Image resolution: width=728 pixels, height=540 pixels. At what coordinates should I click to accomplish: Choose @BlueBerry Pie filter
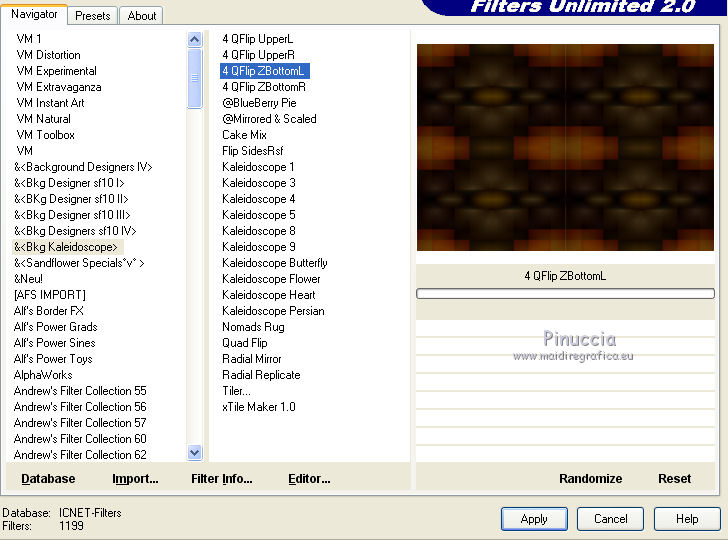[x=259, y=103]
